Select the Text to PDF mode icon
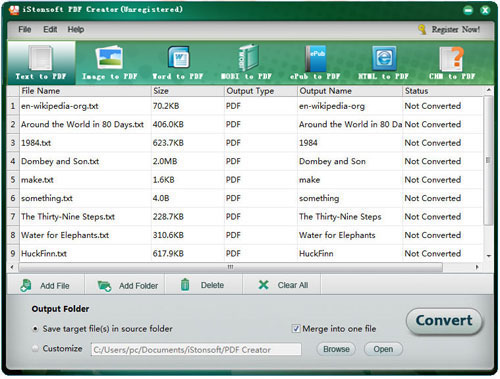Image resolution: width=500 pixels, height=379 pixels. click(41, 58)
